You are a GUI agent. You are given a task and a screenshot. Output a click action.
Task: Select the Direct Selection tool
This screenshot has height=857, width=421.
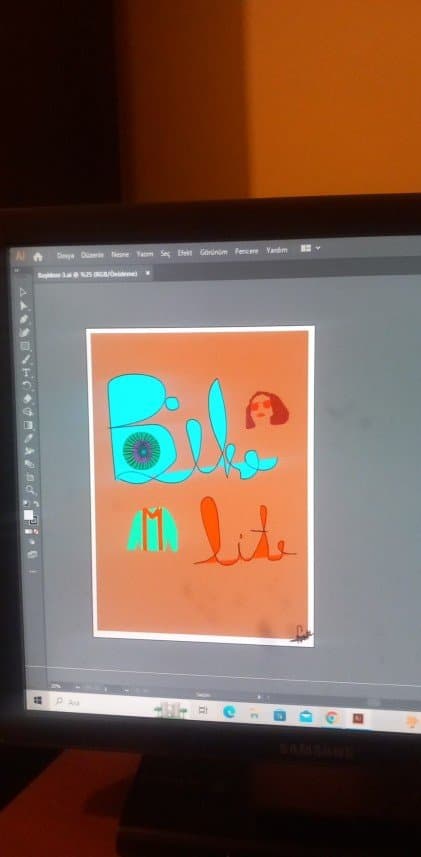click(x=24, y=306)
